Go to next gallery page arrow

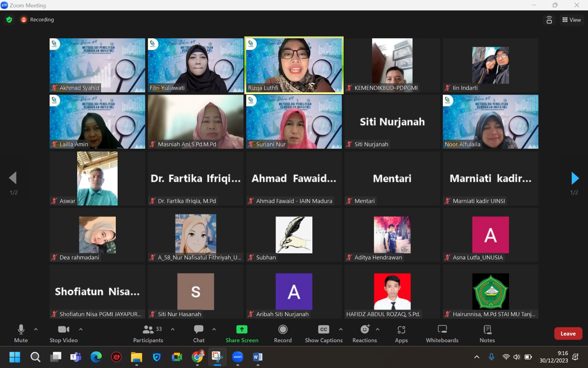click(x=575, y=178)
